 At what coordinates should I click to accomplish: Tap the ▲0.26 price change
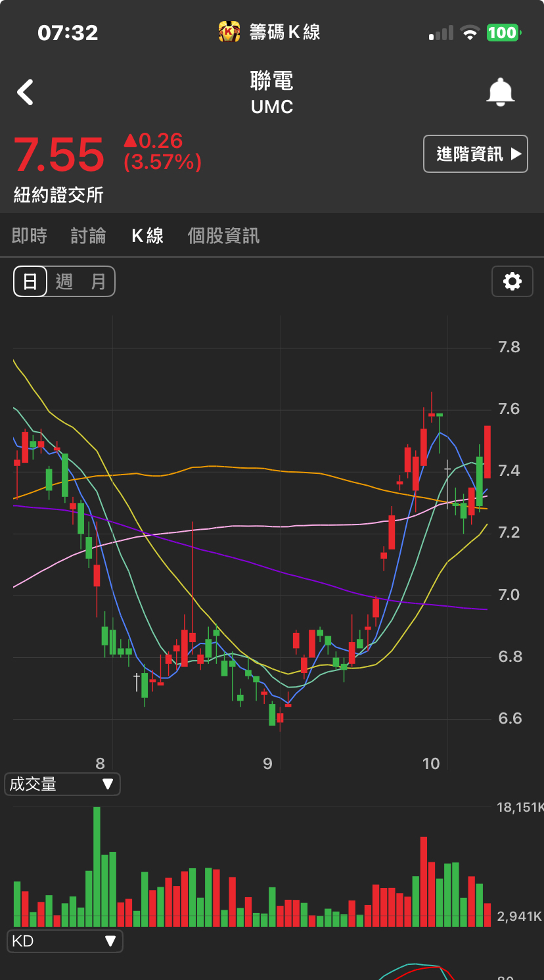[x=153, y=141]
